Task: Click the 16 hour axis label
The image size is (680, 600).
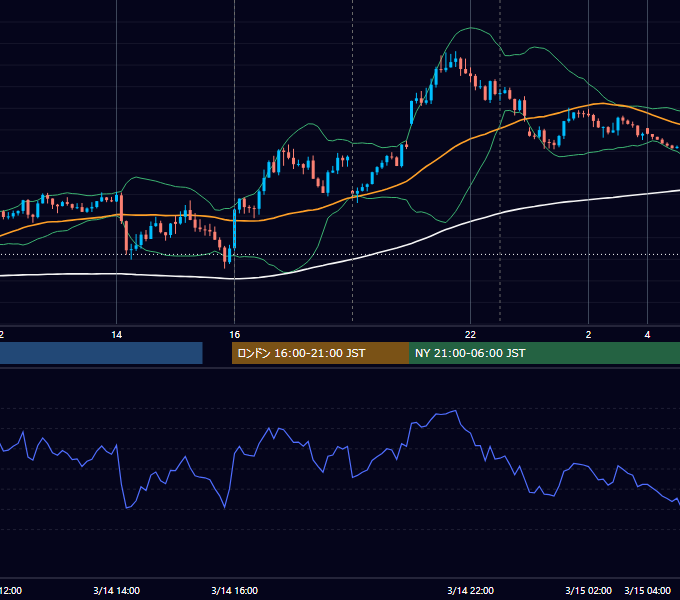Action: pyautogui.click(x=235, y=335)
